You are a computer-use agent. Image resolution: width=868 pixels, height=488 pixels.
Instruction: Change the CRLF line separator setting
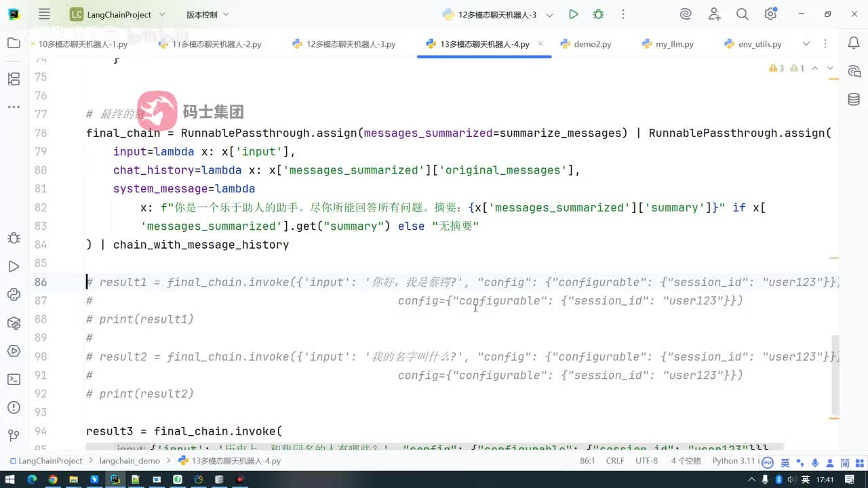(615, 461)
